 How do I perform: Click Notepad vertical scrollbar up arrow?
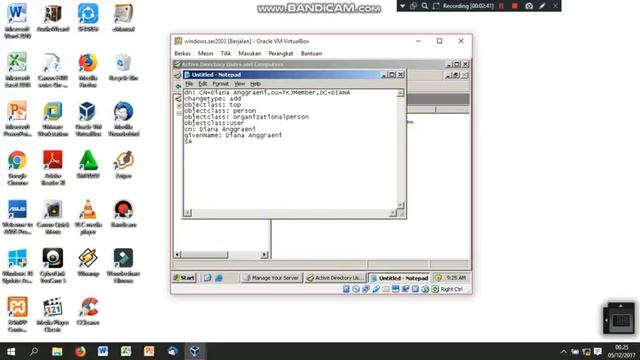coord(400,93)
